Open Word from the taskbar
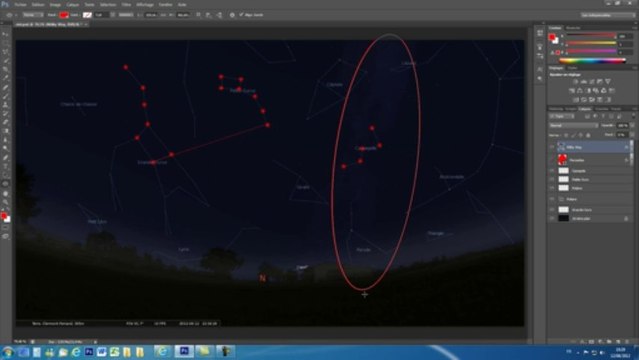Screen dimensions: 639x360 click(x=101, y=351)
